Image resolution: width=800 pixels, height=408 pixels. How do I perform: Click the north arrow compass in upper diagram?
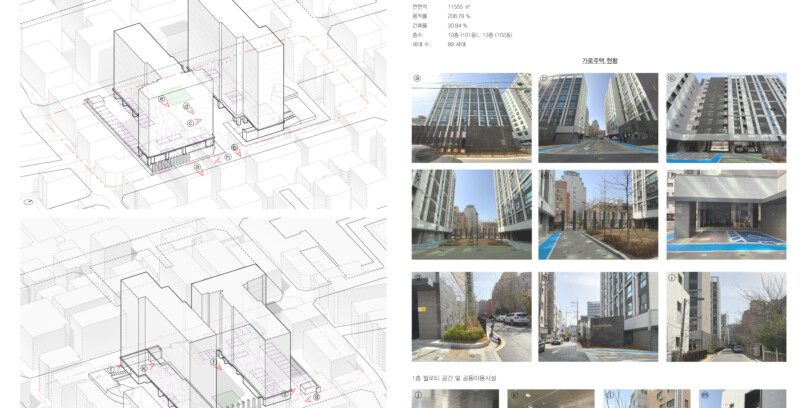29,202
